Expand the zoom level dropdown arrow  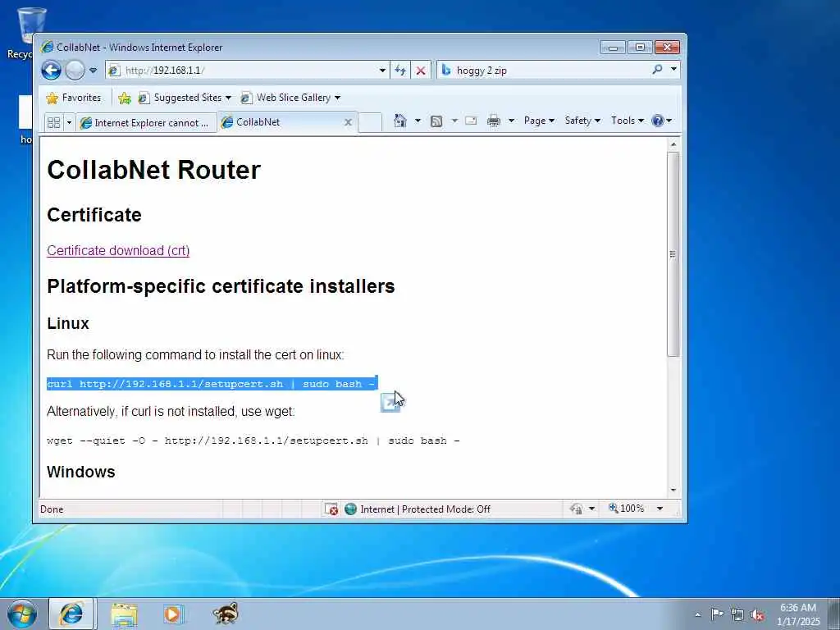coord(660,509)
